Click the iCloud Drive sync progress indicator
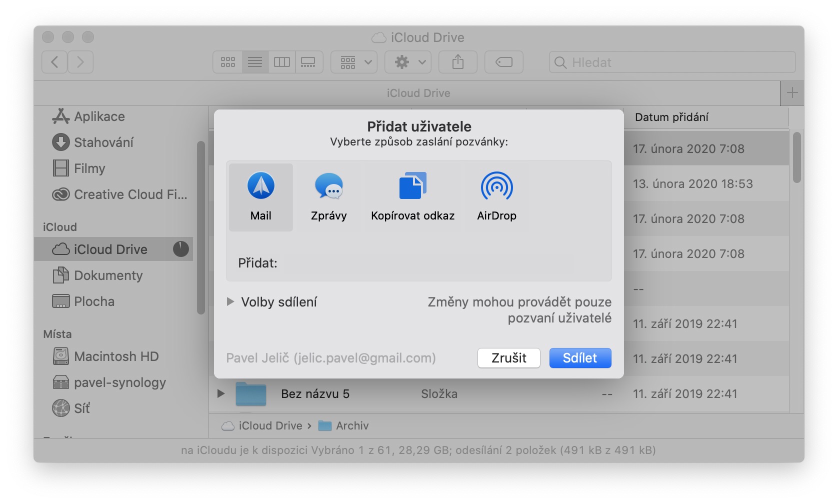This screenshot has width=838, height=504. click(181, 249)
